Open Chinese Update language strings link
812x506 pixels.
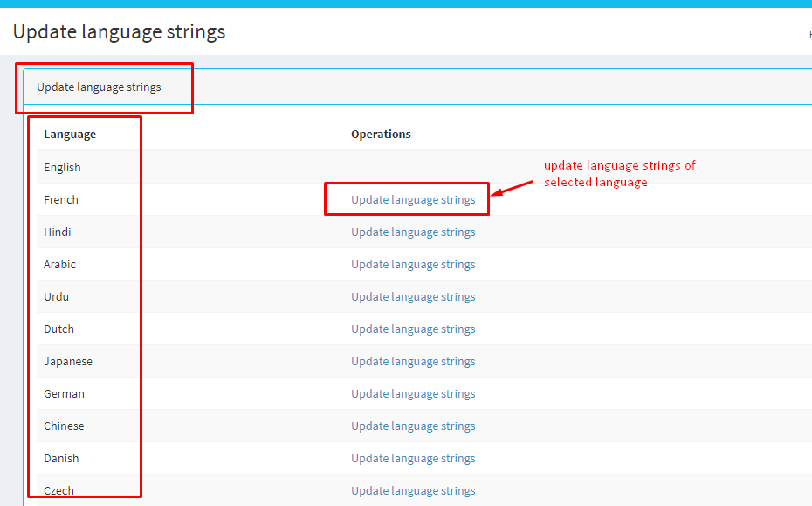pos(413,426)
